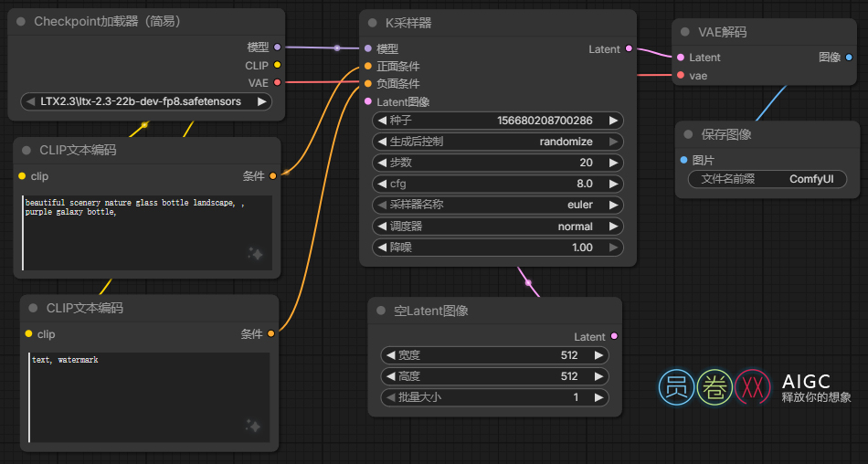Click the Latent图像 input port on K采样器

(x=368, y=101)
